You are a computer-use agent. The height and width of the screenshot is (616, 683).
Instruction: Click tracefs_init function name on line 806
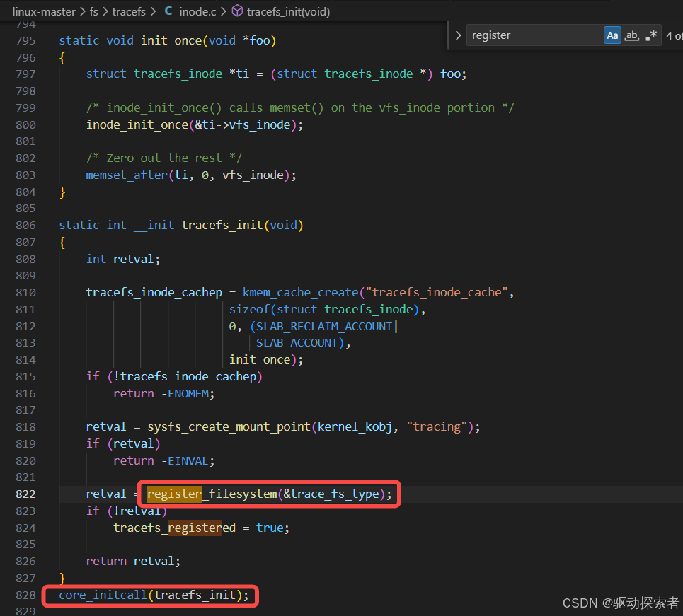coord(222,226)
